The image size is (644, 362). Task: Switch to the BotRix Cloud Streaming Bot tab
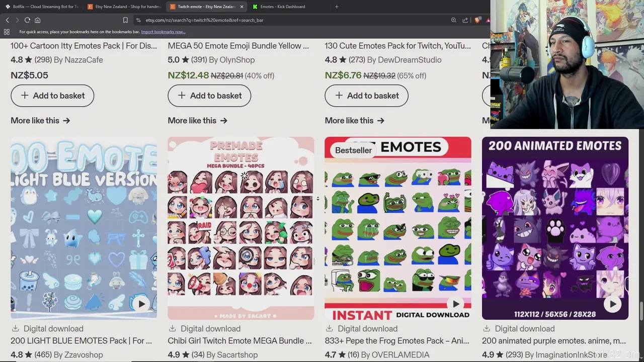tap(42, 7)
